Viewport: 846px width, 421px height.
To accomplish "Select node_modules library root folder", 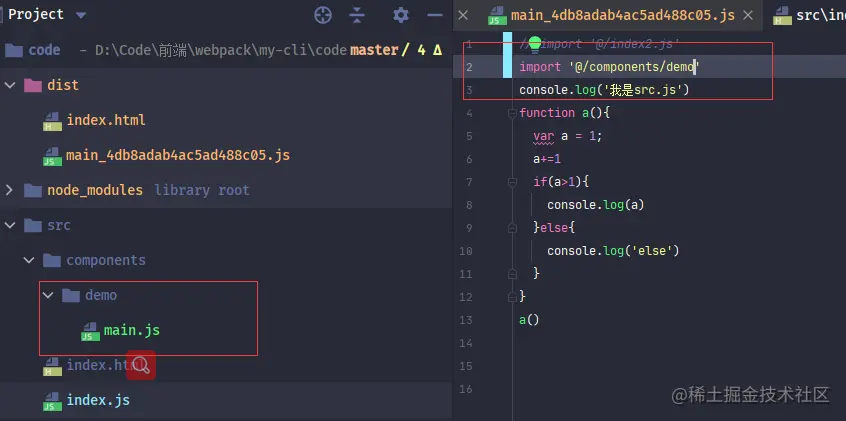I will point(94,190).
